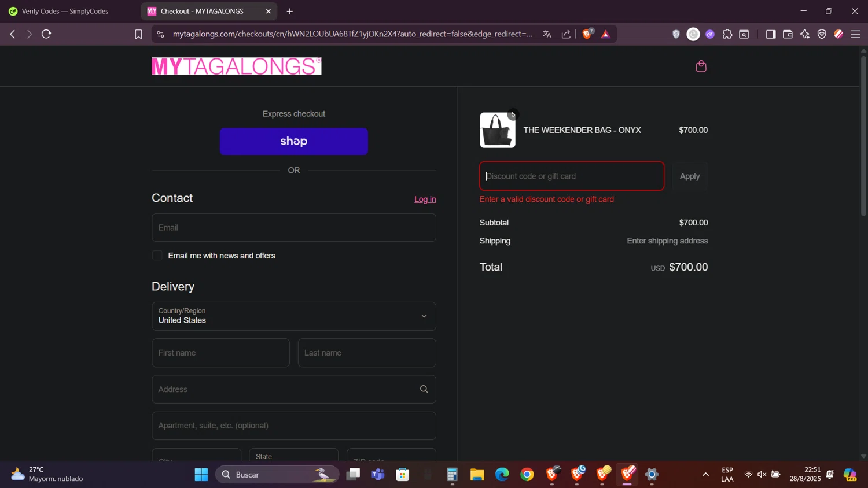This screenshot has width=868, height=488.
Task: Open Microsoft Teams from taskbar
Action: [378, 475]
